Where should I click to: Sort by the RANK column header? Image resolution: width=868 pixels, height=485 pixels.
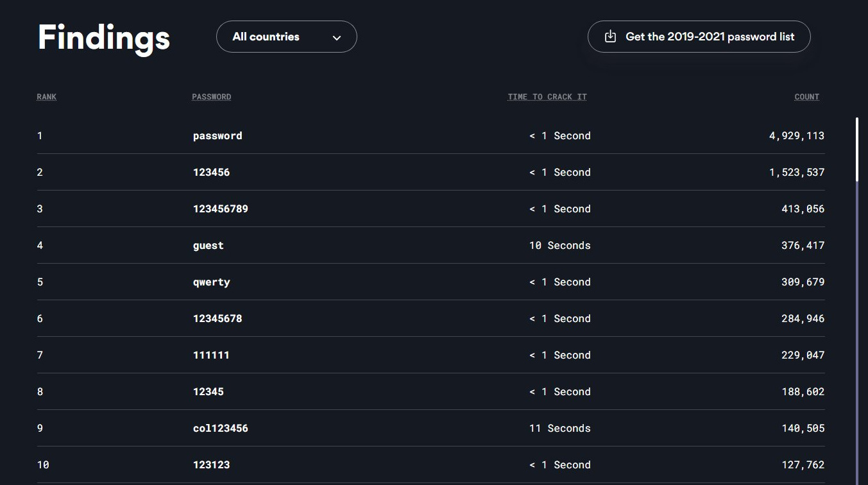point(46,97)
